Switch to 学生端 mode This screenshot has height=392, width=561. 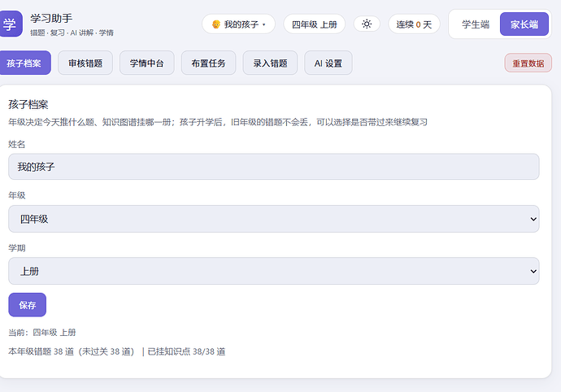[x=475, y=24]
